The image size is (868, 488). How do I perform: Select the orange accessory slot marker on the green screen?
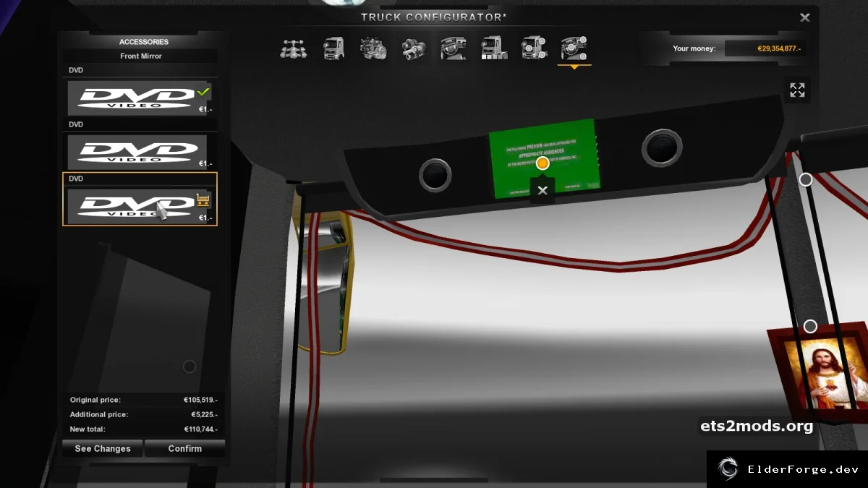(x=542, y=163)
